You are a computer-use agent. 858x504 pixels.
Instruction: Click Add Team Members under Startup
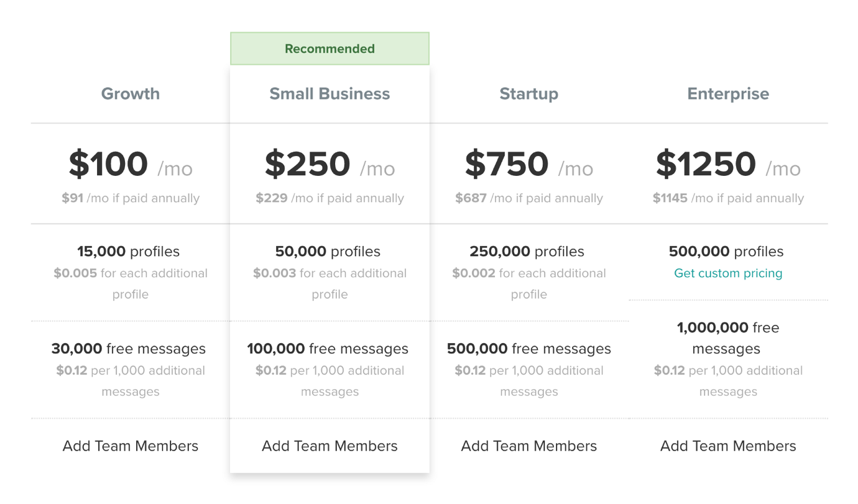coord(528,446)
